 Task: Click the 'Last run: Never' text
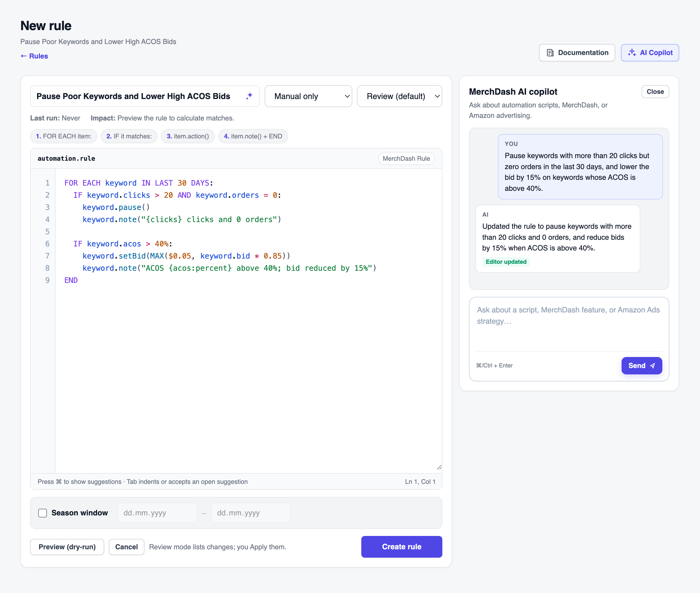pos(55,118)
